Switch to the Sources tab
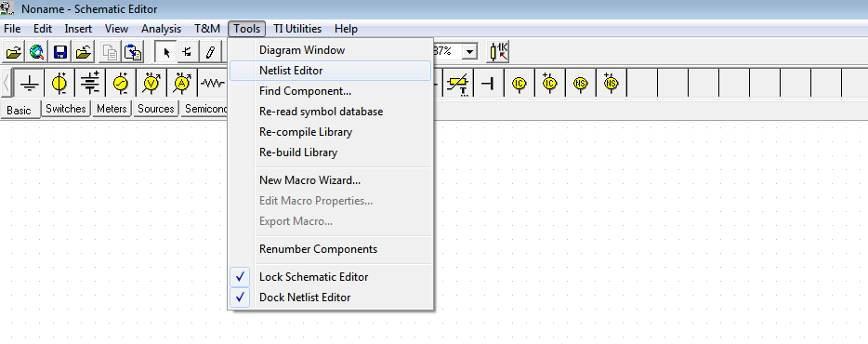The image size is (868, 344). coord(156,109)
